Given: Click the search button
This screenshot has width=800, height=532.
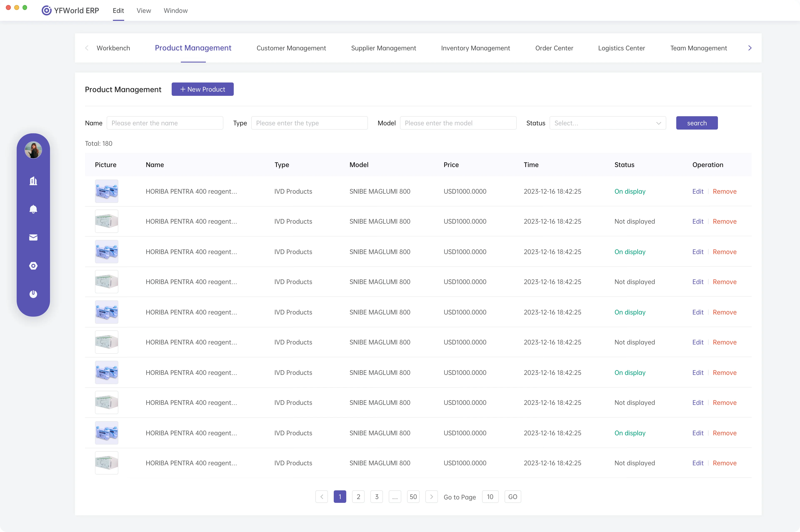Looking at the screenshot, I should coord(696,123).
